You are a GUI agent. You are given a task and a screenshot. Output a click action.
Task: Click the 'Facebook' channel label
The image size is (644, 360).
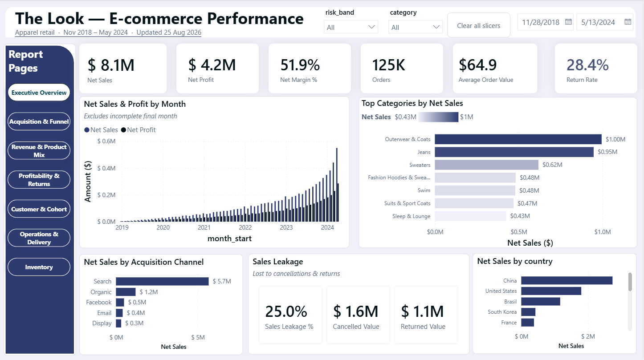click(x=99, y=302)
